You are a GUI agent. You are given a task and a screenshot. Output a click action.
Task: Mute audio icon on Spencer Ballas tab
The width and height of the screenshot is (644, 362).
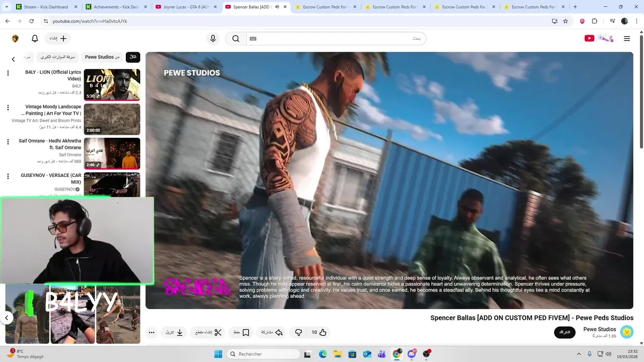[277, 7]
